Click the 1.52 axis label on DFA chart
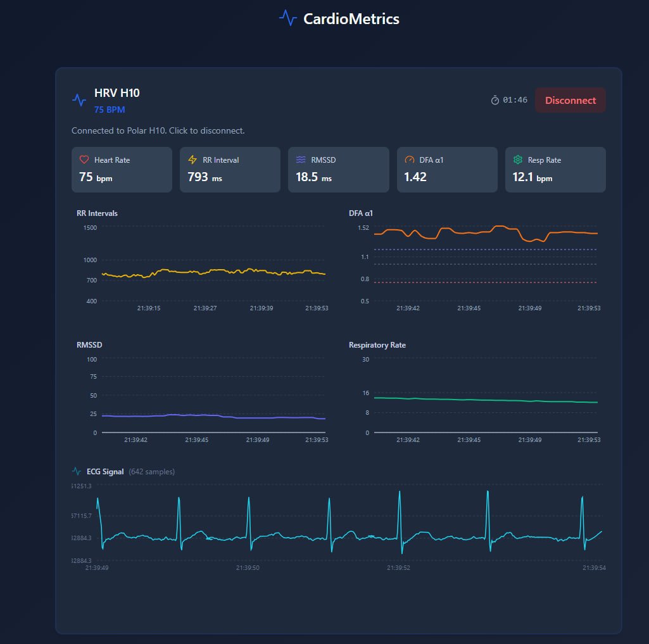Viewport: 649px width, 644px height. pyautogui.click(x=363, y=227)
